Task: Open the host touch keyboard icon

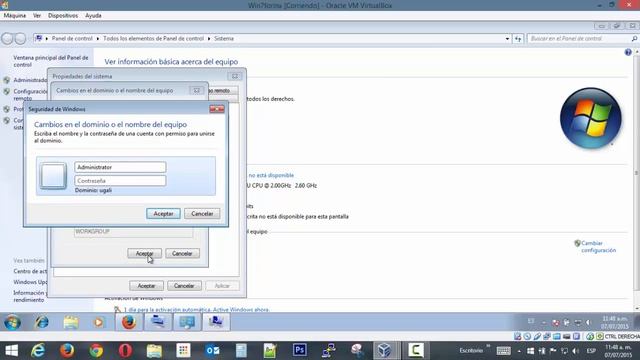Action: [x=503, y=351]
